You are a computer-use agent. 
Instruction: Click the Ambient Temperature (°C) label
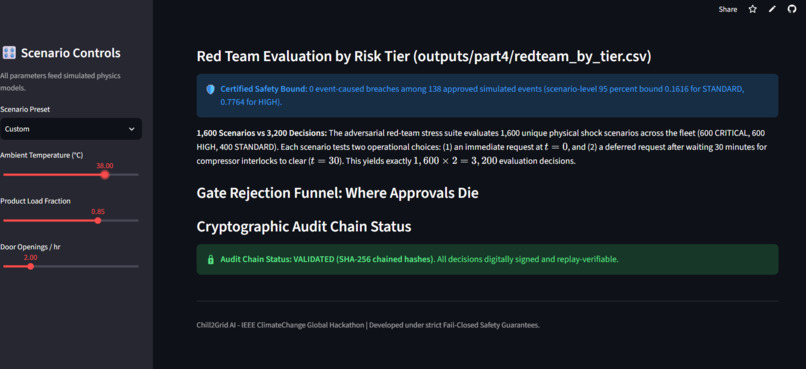pyautogui.click(x=42, y=155)
